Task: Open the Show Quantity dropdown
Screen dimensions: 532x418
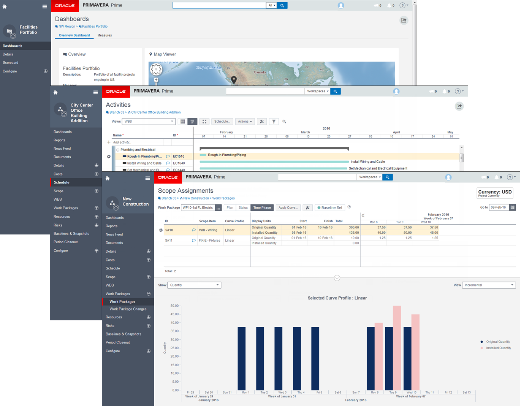Action: [194, 285]
